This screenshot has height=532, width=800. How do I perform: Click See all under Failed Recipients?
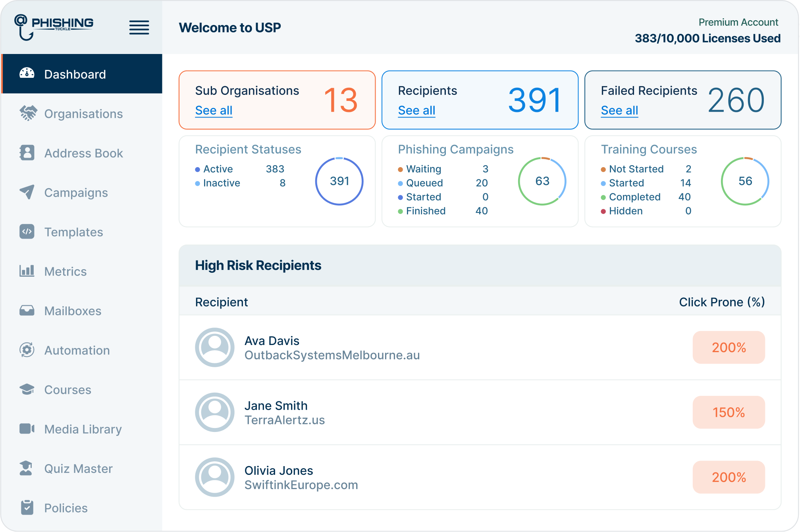coord(619,110)
